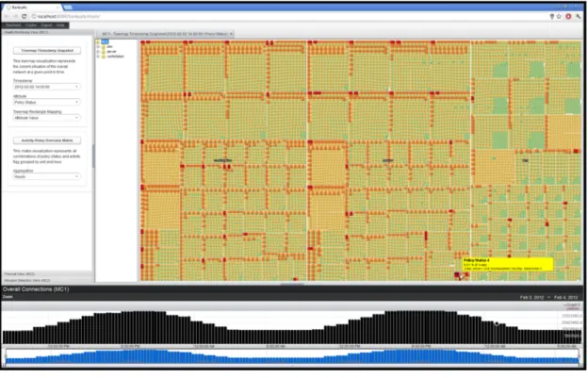588x378 pixels.
Task: Open the Aggregation dropdown showing Hours
Action: pos(46,176)
